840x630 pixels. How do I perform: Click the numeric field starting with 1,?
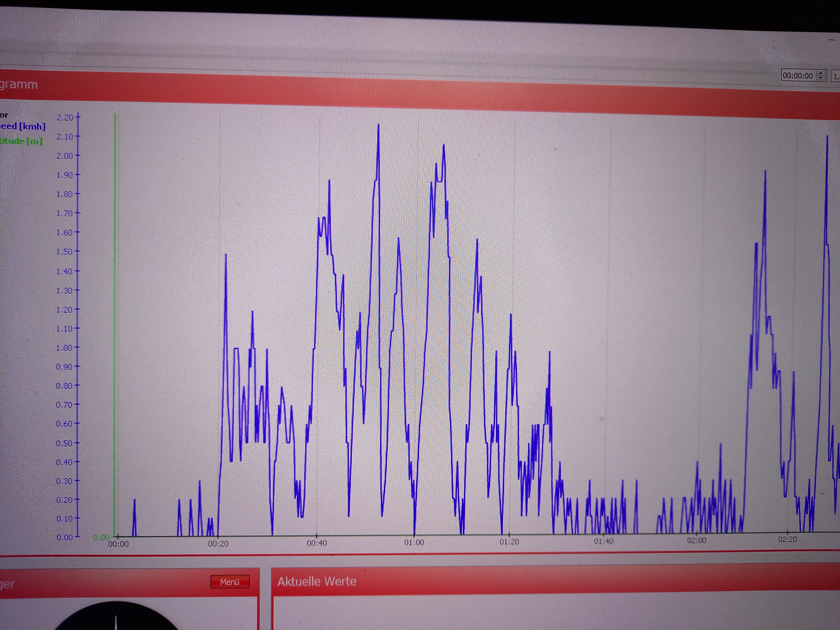[836, 77]
